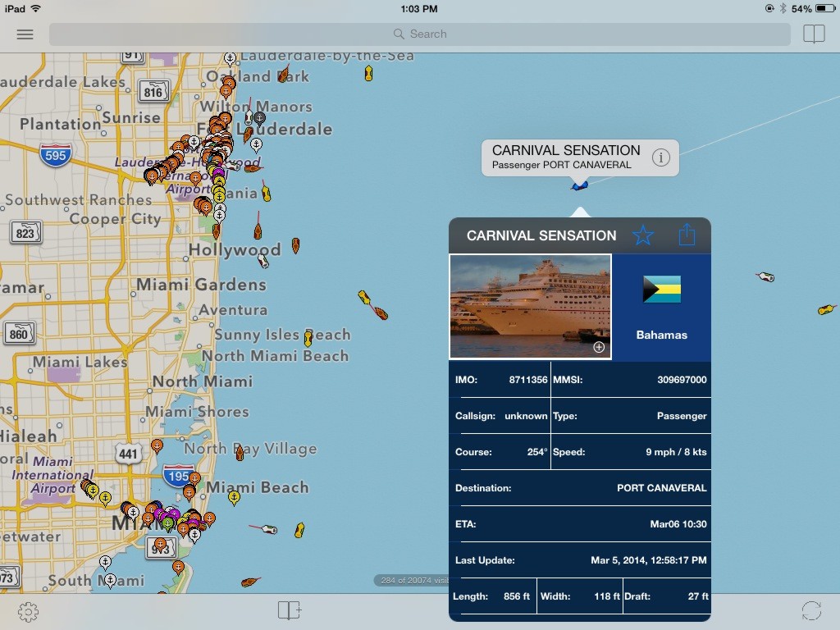Viewport: 840px width, 630px height.
Task: Select the blue Carnival Sensation ship marker
Action: point(580,186)
